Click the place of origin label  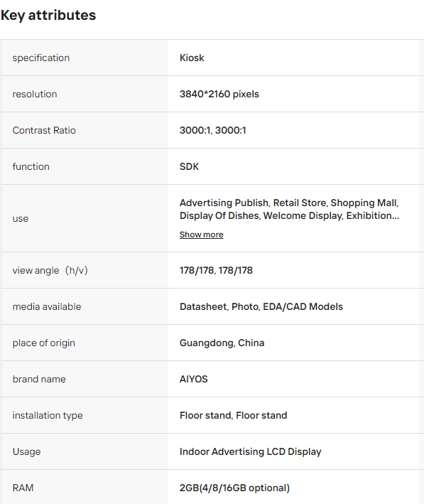(44, 343)
